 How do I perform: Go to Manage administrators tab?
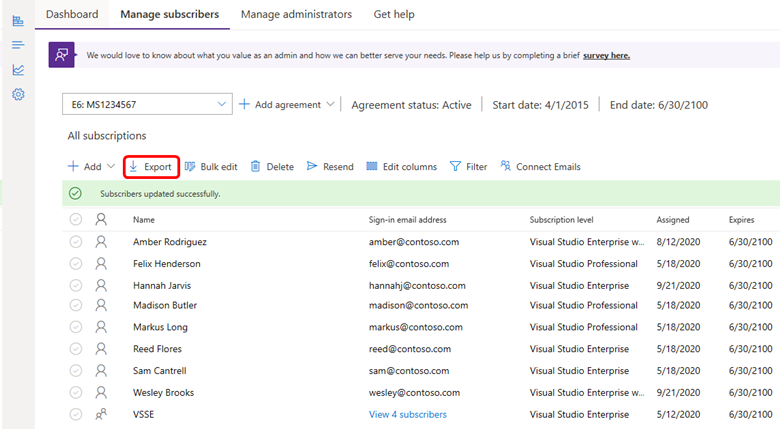(296, 14)
